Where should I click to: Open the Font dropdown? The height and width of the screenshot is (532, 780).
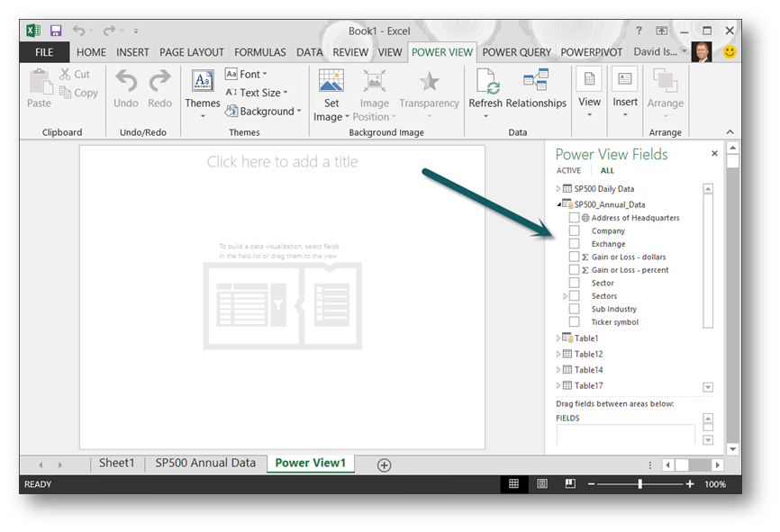tap(246, 74)
